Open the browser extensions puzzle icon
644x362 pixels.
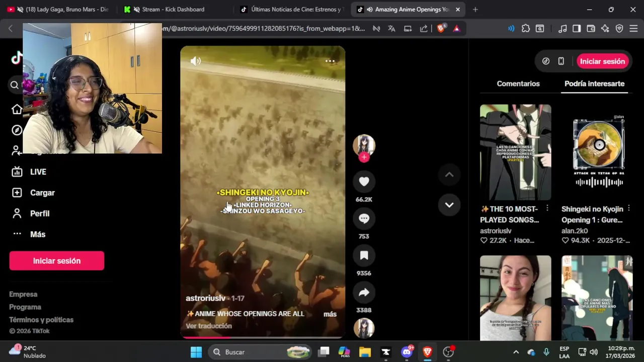point(526,29)
